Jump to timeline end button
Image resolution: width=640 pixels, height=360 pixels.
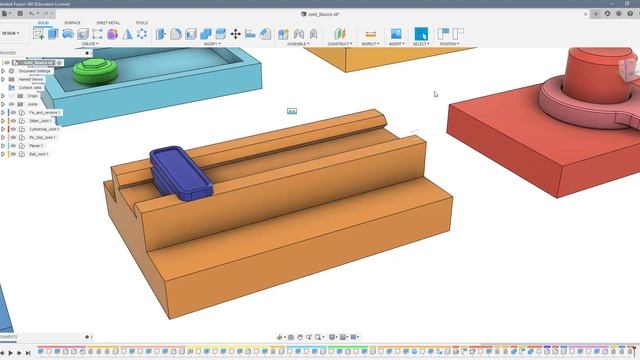click(28, 353)
